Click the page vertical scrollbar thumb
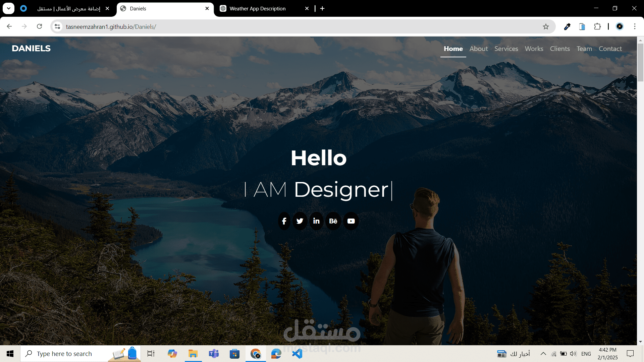Image resolution: width=644 pixels, height=362 pixels. [640, 62]
